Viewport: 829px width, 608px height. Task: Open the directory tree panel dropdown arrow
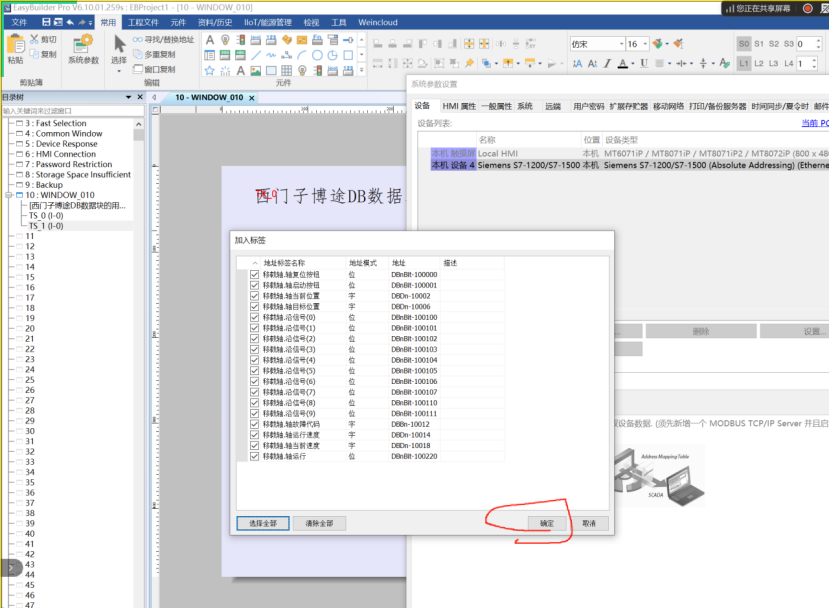pyautogui.click(x=128, y=97)
